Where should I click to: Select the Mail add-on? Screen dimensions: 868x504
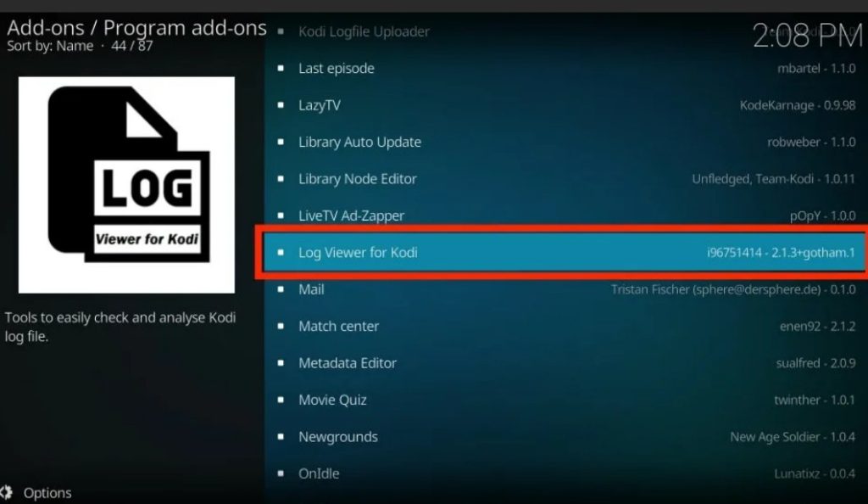[x=566, y=289]
